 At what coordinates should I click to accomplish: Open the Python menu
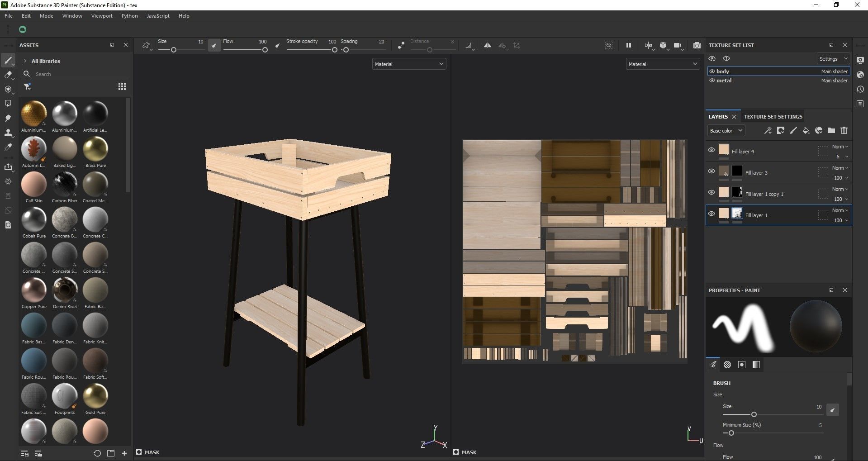(x=130, y=16)
